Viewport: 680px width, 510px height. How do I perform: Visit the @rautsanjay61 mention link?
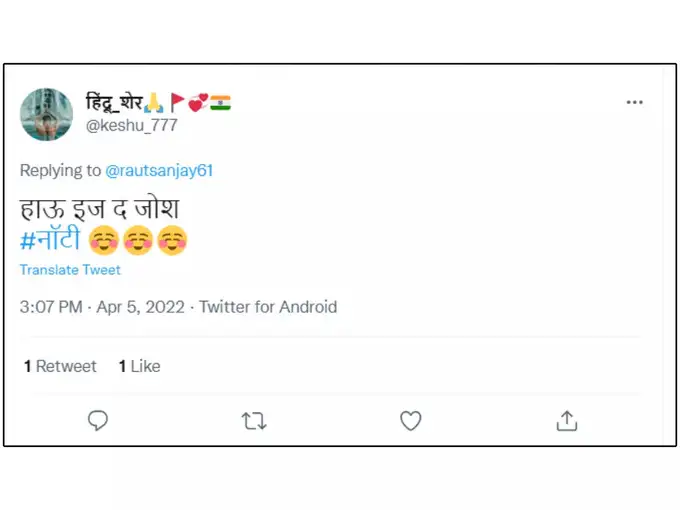[159, 170]
